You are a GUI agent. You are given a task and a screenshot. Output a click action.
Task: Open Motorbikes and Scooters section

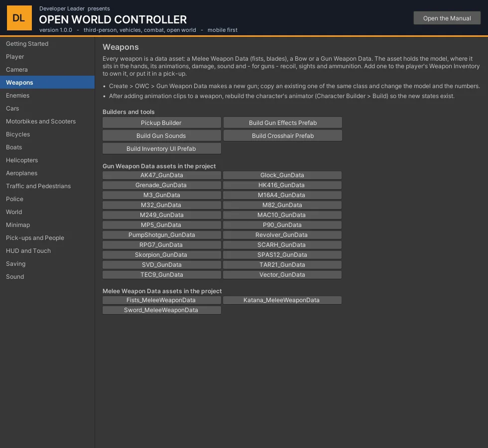coord(47,121)
